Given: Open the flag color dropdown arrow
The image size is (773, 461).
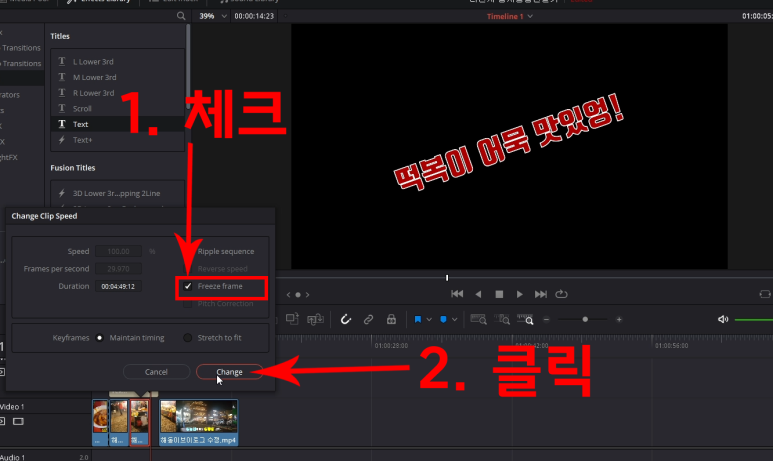Looking at the screenshot, I should pos(429,319).
